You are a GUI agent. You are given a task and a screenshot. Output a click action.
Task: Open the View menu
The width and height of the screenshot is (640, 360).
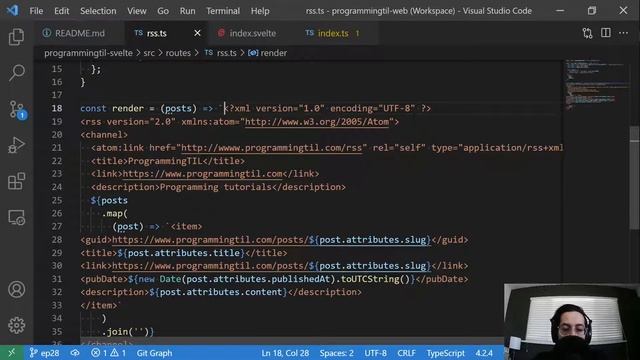pyautogui.click(x=137, y=11)
